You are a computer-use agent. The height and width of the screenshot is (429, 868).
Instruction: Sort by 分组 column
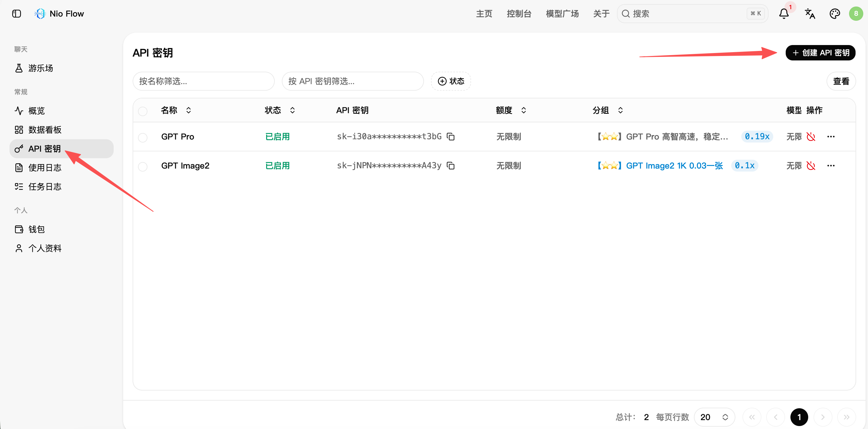point(607,110)
